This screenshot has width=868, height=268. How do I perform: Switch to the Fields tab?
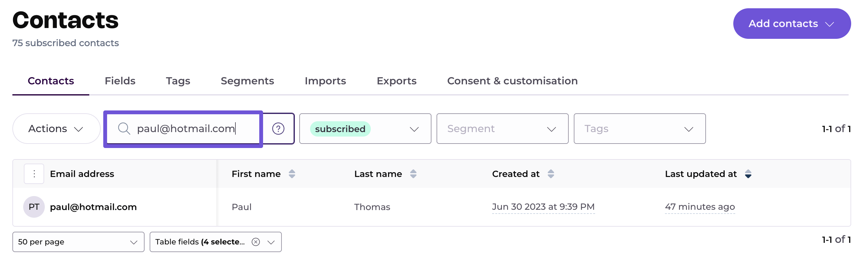(x=119, y=81)
